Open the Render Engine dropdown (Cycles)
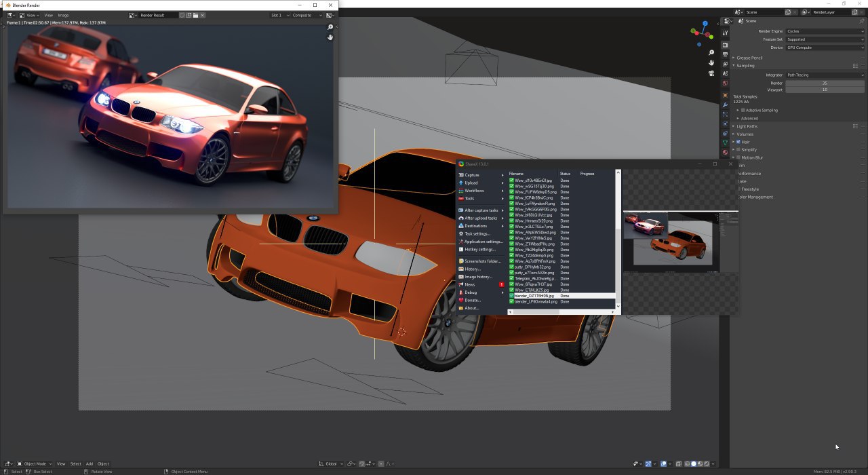Viewport: 868px width, 475px height. [825, 31]
